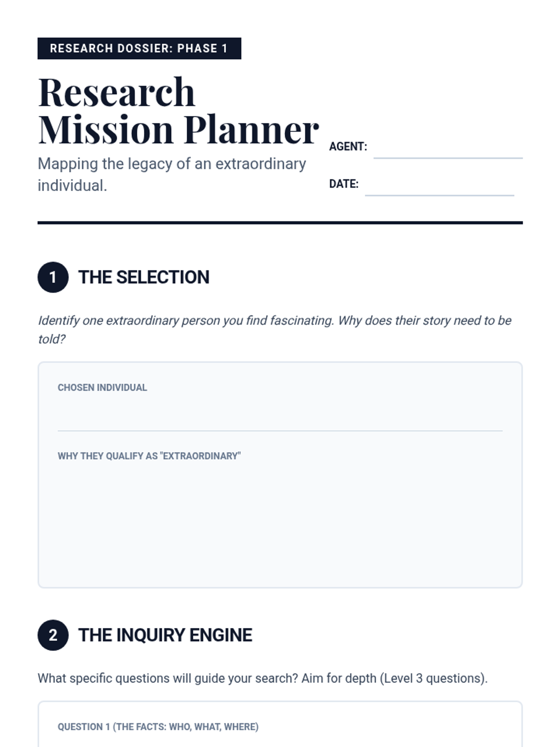Image resolution: width=560 pixels, height=747 pixels.
Task: Click the Research Mission Planner title
Action: pos(178,111)
